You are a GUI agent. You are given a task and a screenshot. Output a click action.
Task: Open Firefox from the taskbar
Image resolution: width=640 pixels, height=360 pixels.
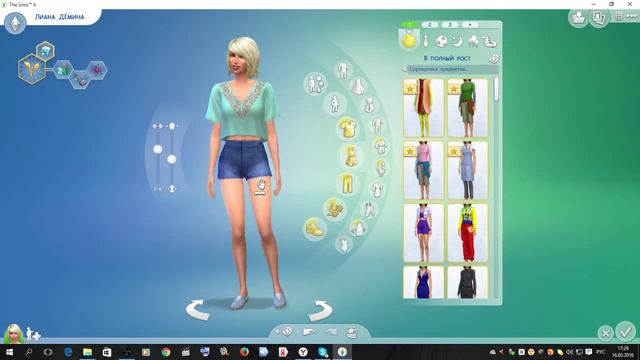[244, 352]
